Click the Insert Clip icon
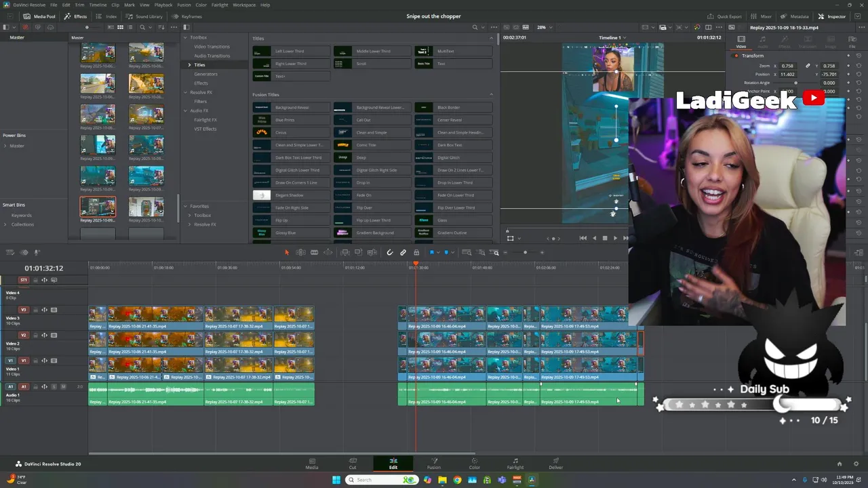The image size is (868, 488). tap(345, 252)
